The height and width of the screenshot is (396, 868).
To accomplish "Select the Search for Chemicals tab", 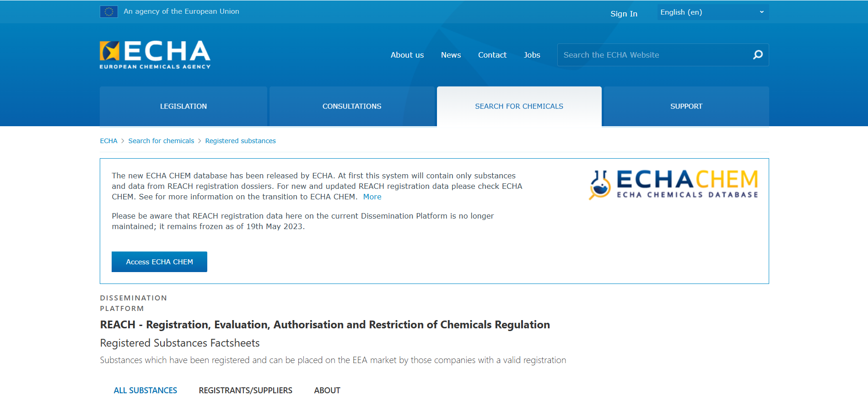I will (519, 106).
